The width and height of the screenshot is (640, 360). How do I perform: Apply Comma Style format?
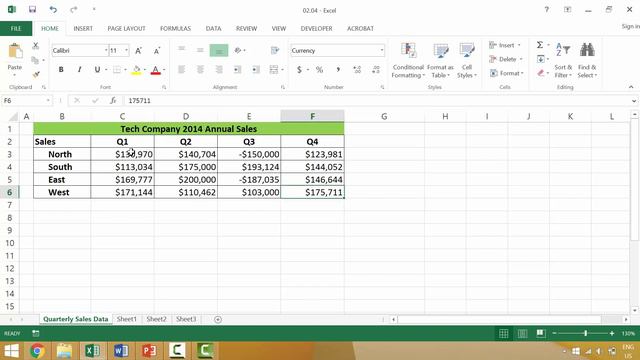coord(338,70)
